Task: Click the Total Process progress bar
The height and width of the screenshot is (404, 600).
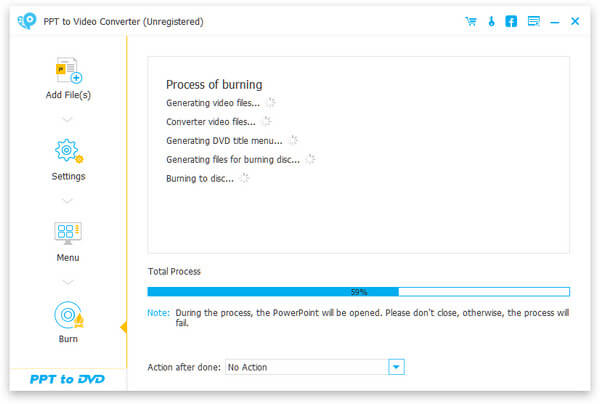Action: (x=358, y=292)
